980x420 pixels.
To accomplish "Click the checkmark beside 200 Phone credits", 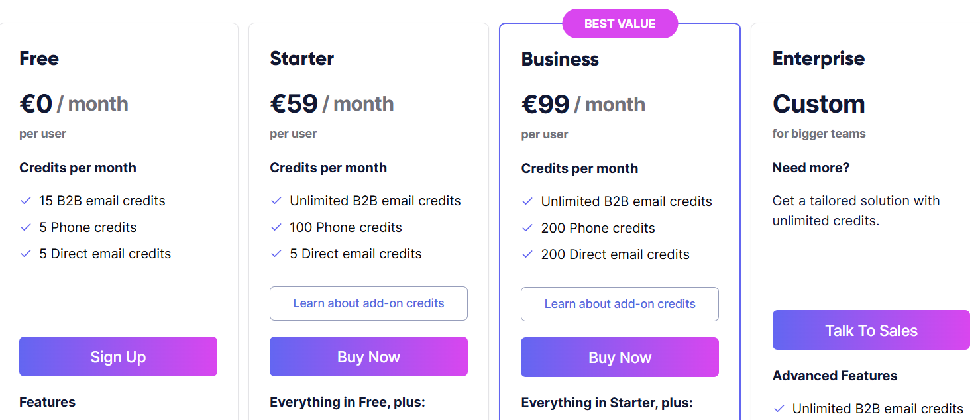I will click(527, 227).
